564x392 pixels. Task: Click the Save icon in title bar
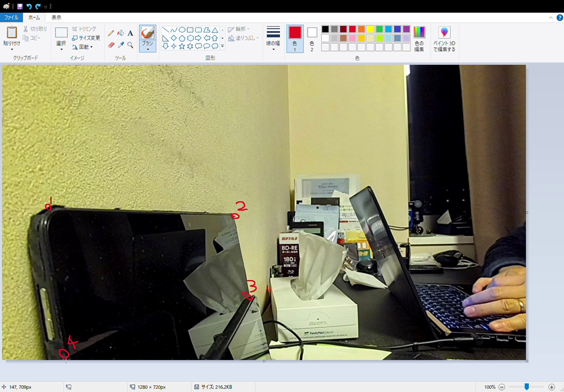coord(20,6)
